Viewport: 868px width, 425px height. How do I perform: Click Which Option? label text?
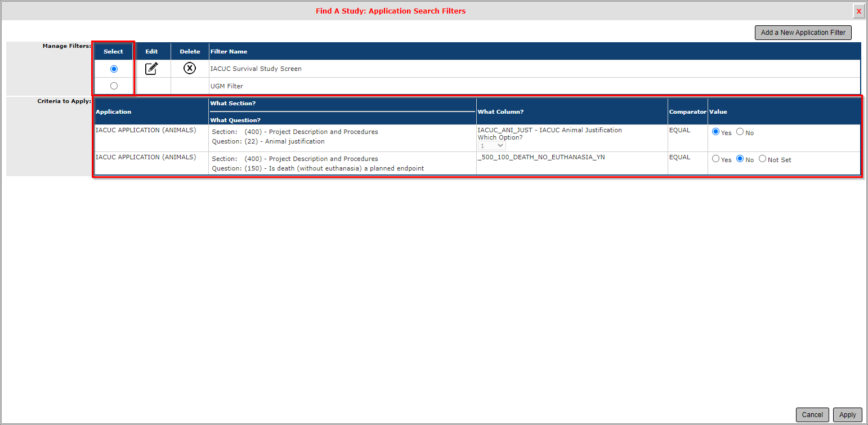500,137
